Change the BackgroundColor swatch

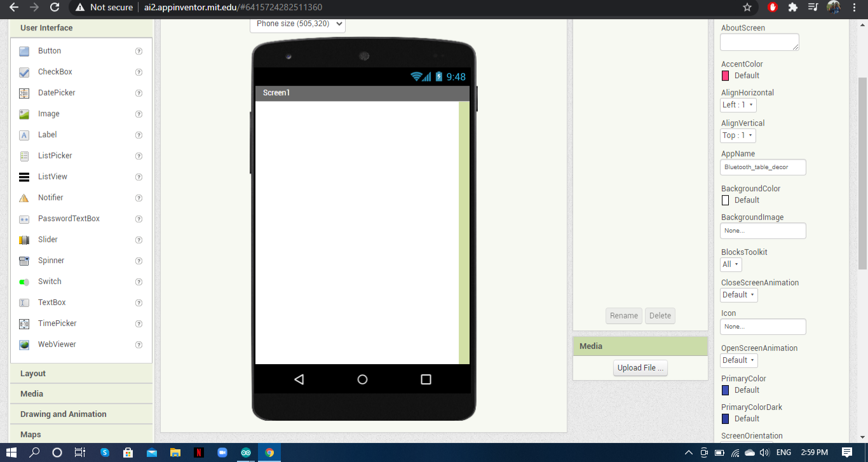726,200
